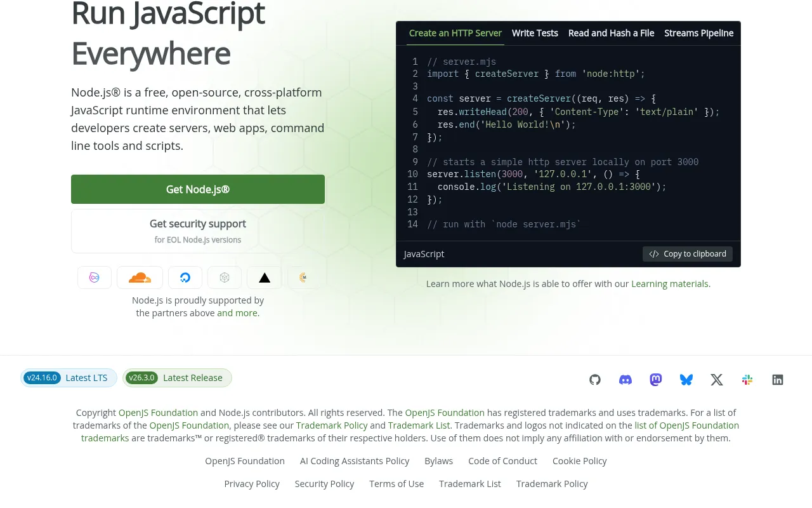Open the Security Policy link
The width and height of the screenshot is (812, 508).
coord(324,484)
